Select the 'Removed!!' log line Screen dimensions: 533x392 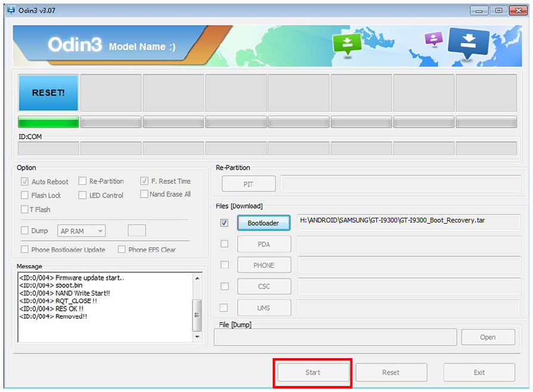[x=54, y=316]
